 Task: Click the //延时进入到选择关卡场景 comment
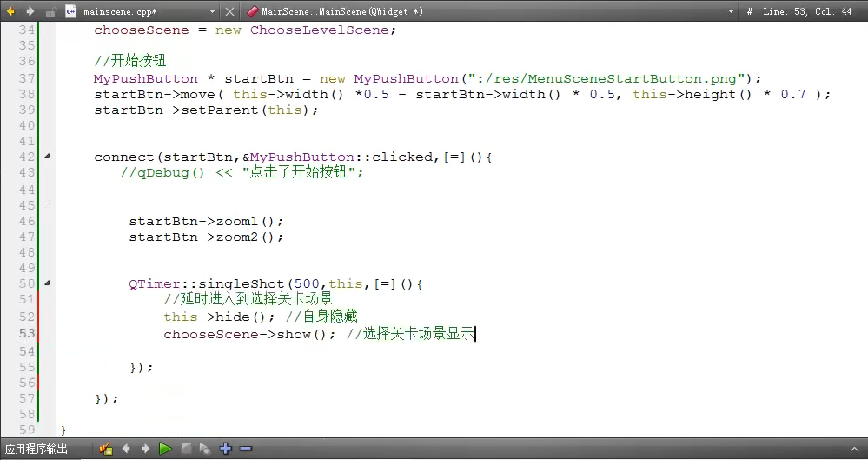click(x=248, y=299)
